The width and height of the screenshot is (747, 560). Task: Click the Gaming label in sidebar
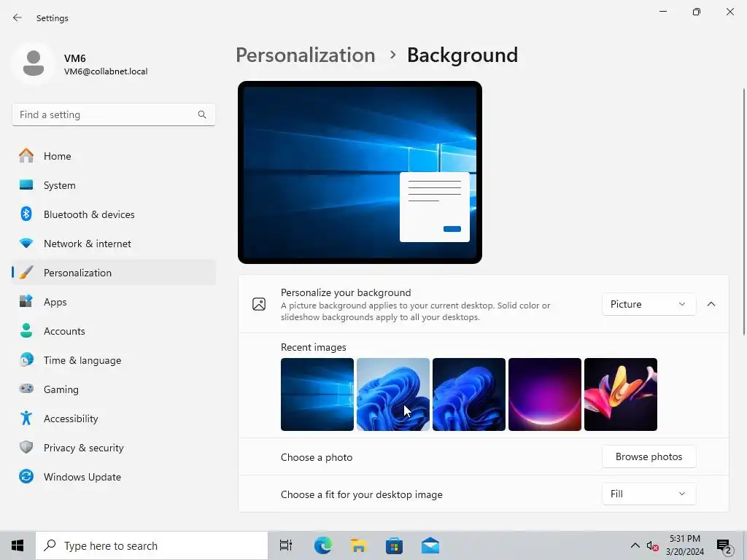[x=61, y=389]
